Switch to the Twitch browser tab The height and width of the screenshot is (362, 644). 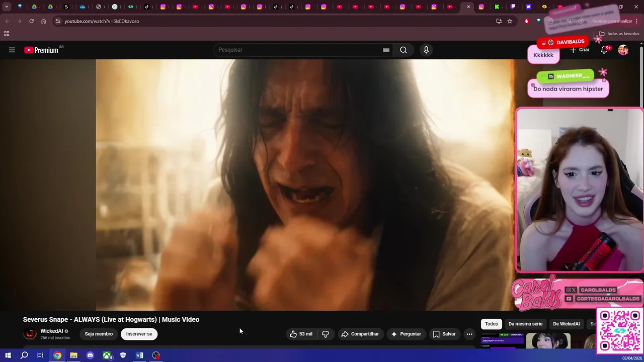click(513, 7)
